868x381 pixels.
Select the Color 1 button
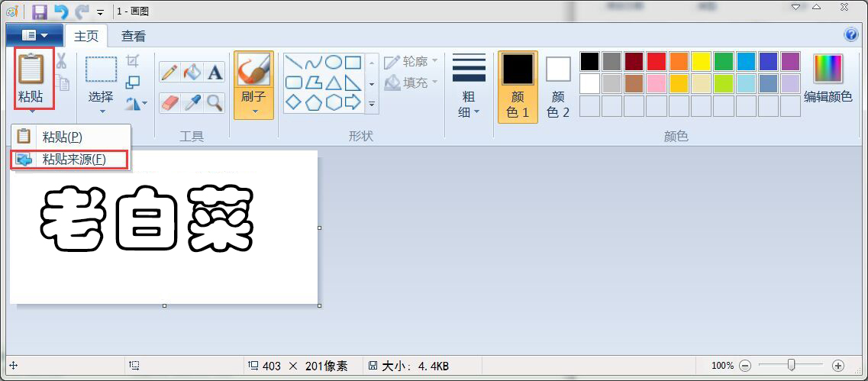pos(518,87)
